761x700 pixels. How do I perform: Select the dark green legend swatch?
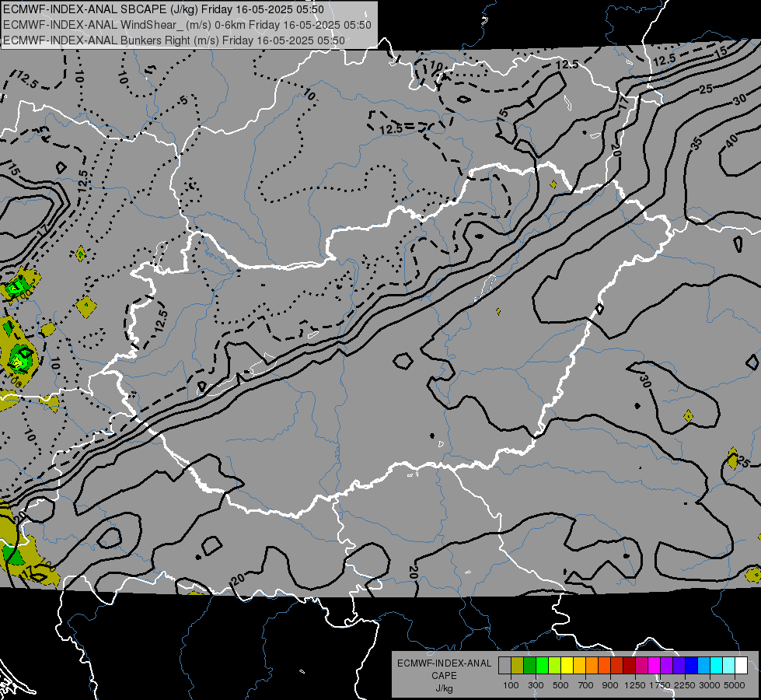[529, 666]
